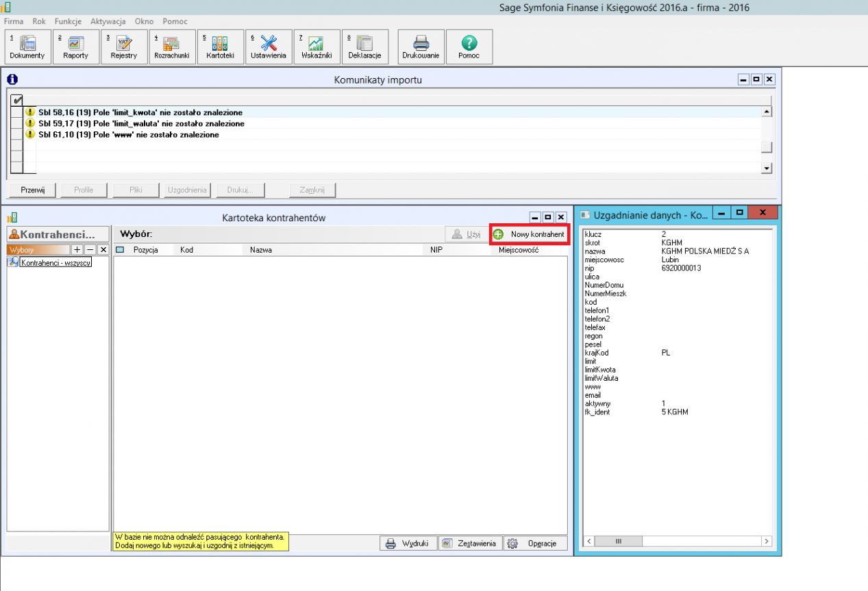Screen dimensions: 868x591
Task: Open the Dokumenty toolbar module
Action: (x=27, y=47)
